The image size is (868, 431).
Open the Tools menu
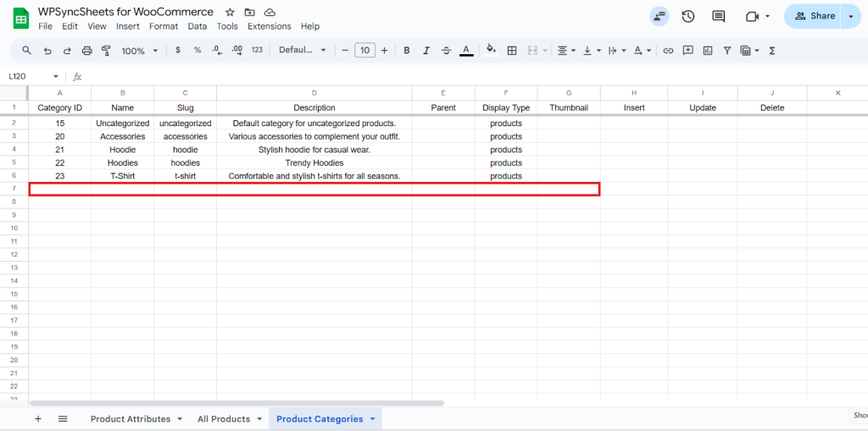point(227,26)
